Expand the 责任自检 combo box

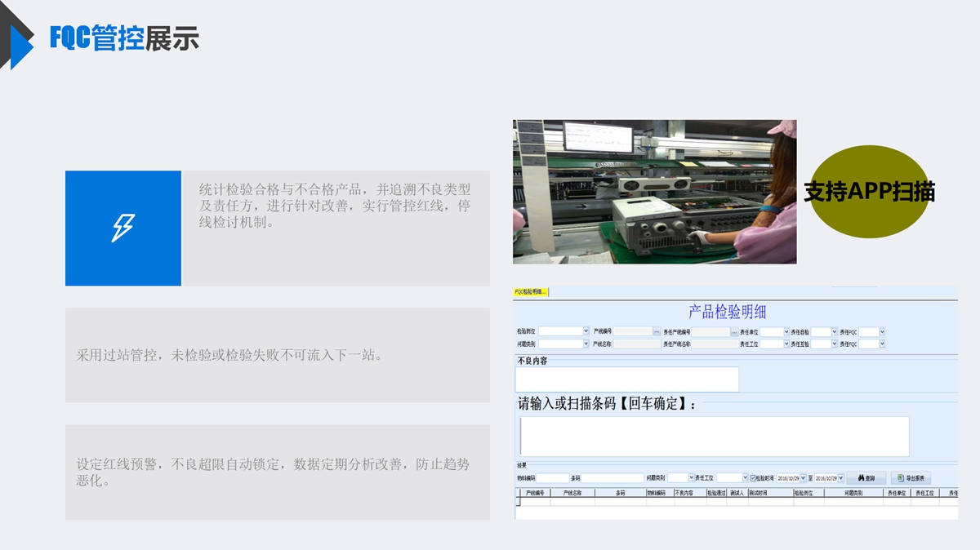coord(834,332)
